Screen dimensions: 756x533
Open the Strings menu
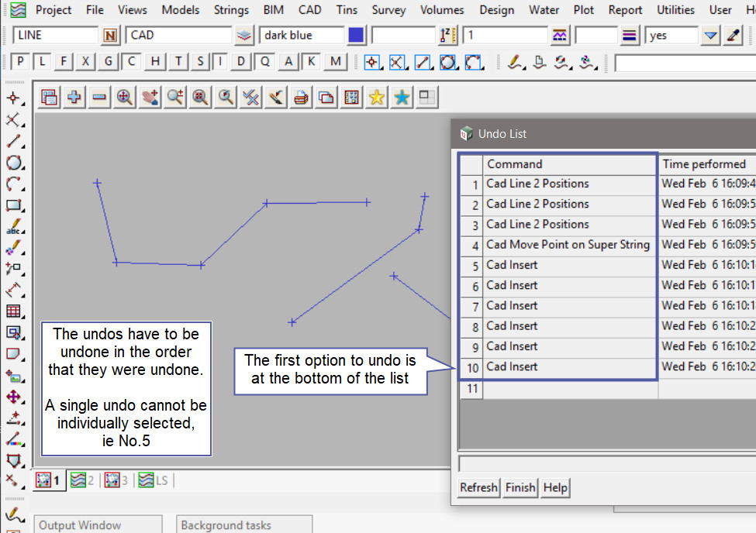[231, 10]
